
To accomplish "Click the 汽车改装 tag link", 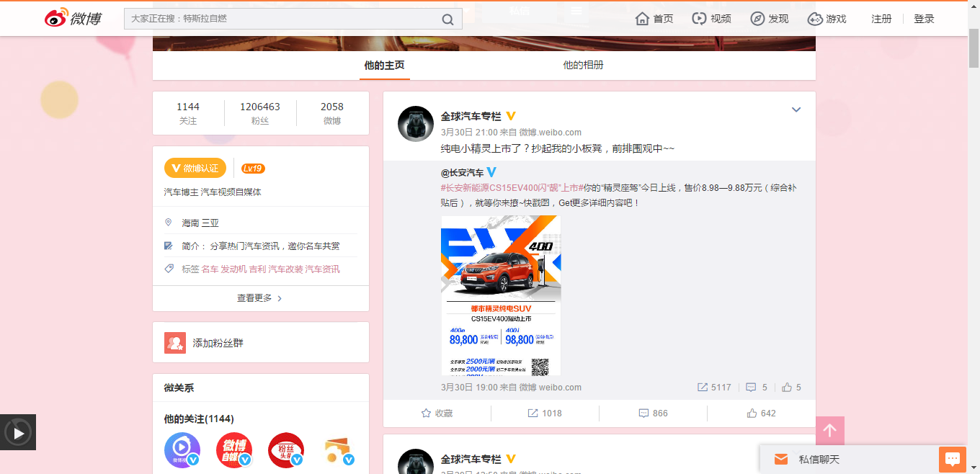I will click(285, 269).
